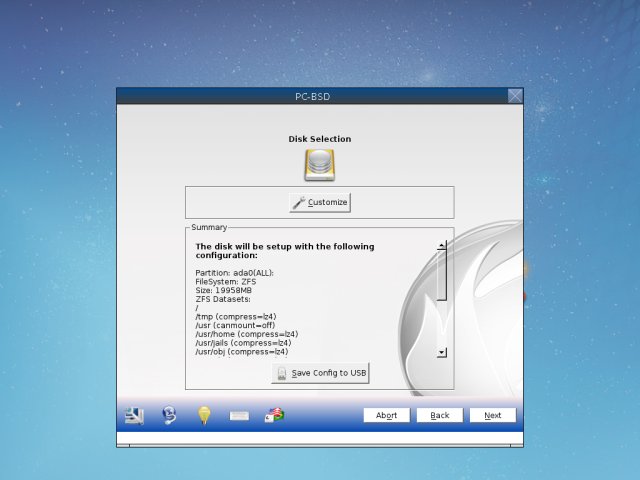Go Back to the previous step

440,415
